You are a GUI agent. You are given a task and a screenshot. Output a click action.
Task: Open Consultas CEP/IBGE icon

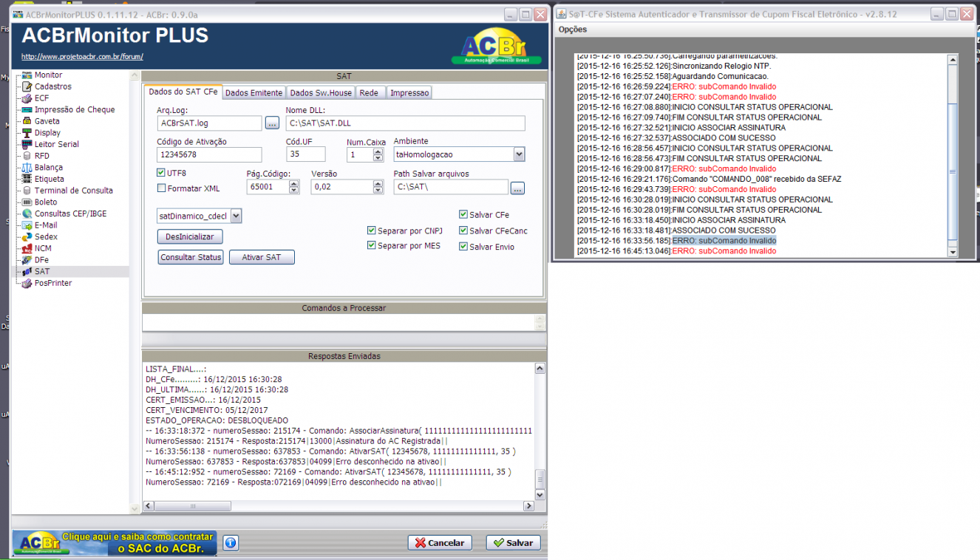tap(27, 214)
